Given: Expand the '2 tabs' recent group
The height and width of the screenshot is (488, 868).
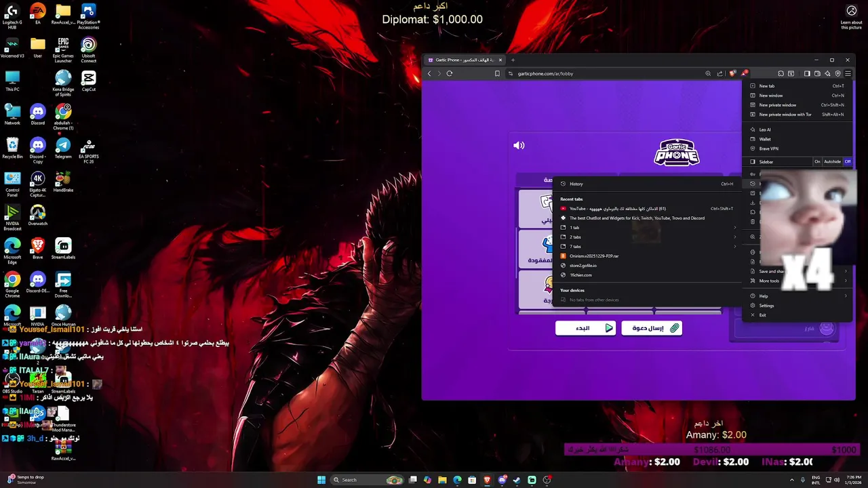Looking at the screenshot, I should coord(648,237).
